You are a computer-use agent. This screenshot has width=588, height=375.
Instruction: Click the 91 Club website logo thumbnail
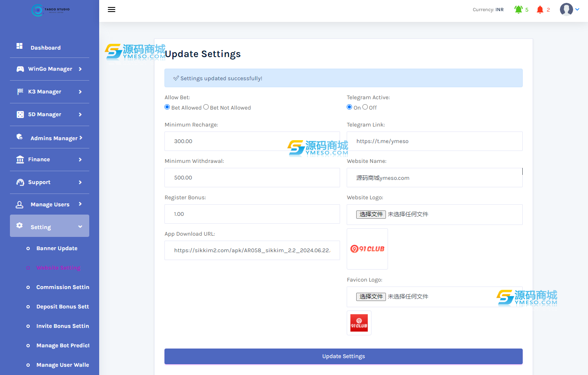click(x=367, y=249)
